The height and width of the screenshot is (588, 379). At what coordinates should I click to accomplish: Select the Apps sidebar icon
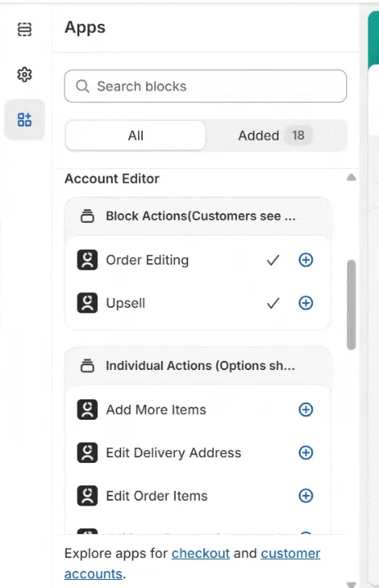click(25, 119)
